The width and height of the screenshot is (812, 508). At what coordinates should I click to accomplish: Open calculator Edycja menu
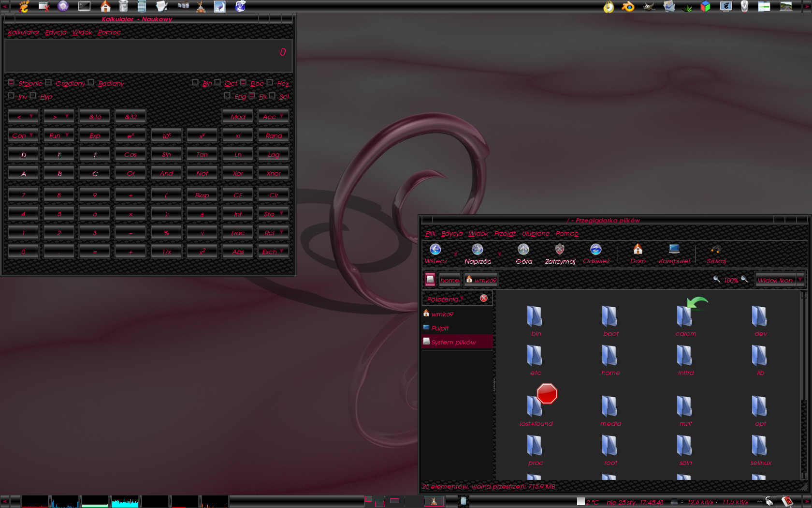(x=56, y=32)
